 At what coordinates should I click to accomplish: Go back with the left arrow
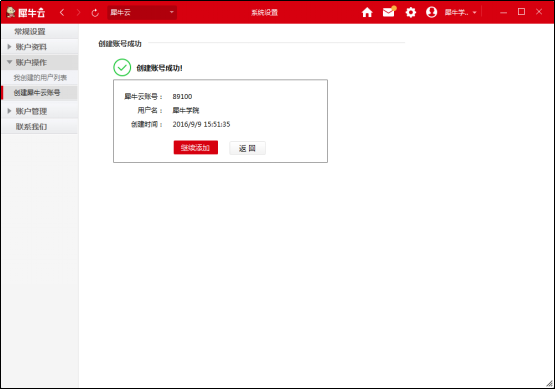click(x=62, y=12)
